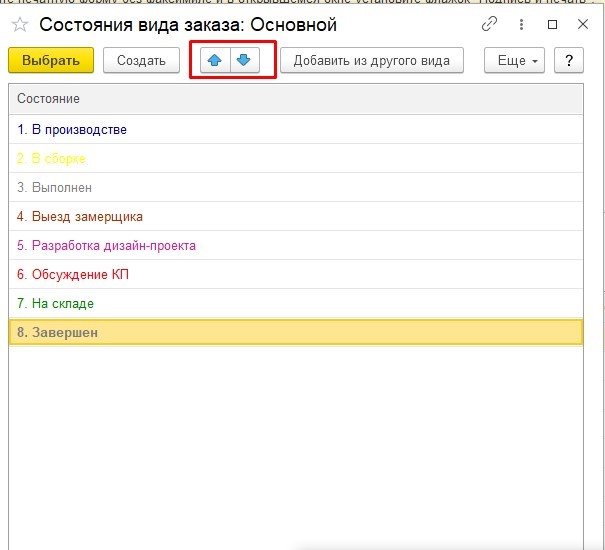Move the selected state down with blue arrow
Screen dimensions: 605x550
click(x=243, y=61)
